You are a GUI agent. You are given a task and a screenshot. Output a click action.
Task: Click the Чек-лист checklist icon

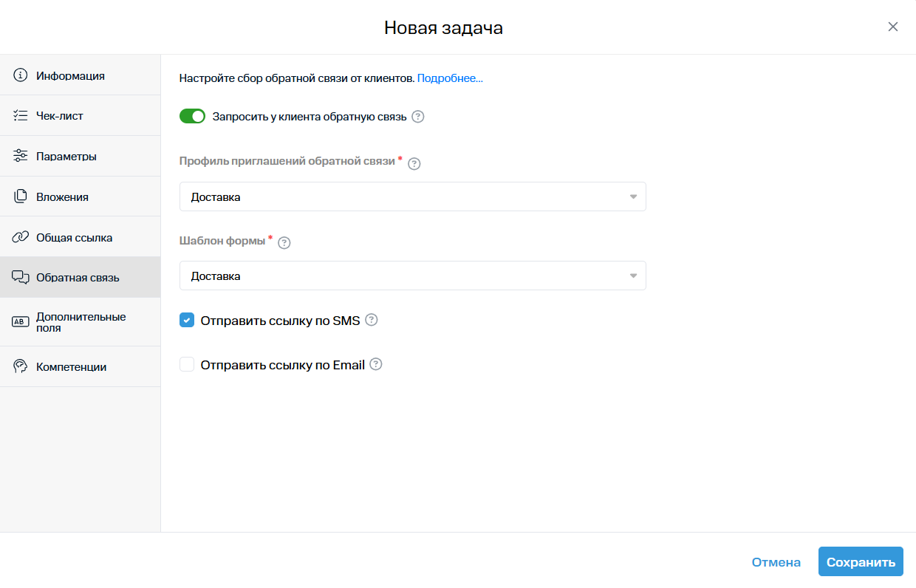pos(21,116)
